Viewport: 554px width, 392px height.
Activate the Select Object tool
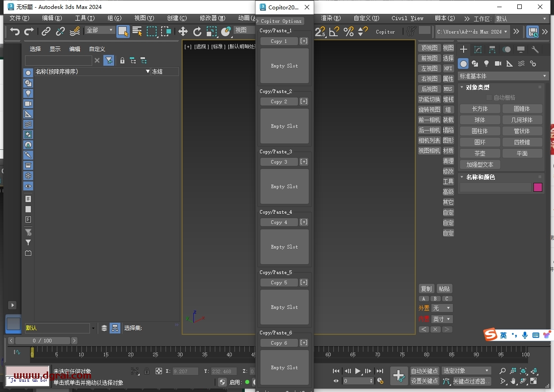(123, 31)
